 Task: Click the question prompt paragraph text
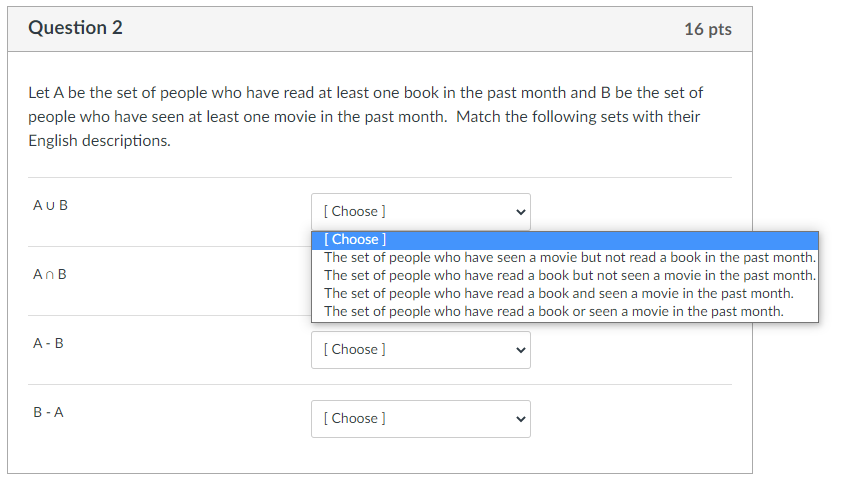coord(365,116)
